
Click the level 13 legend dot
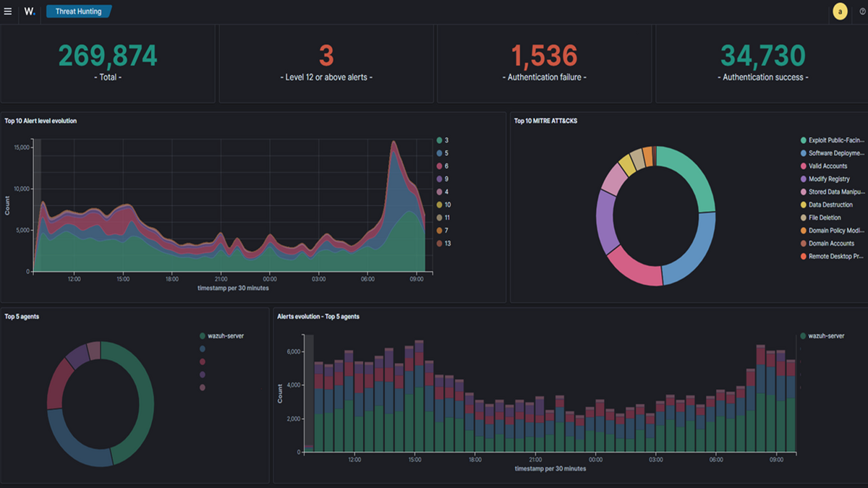438,244
